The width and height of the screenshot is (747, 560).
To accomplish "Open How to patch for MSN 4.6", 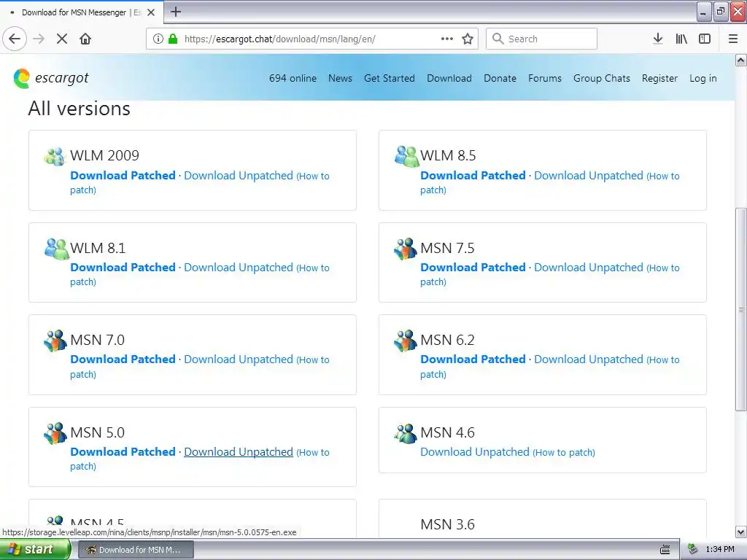I will 564,452.
